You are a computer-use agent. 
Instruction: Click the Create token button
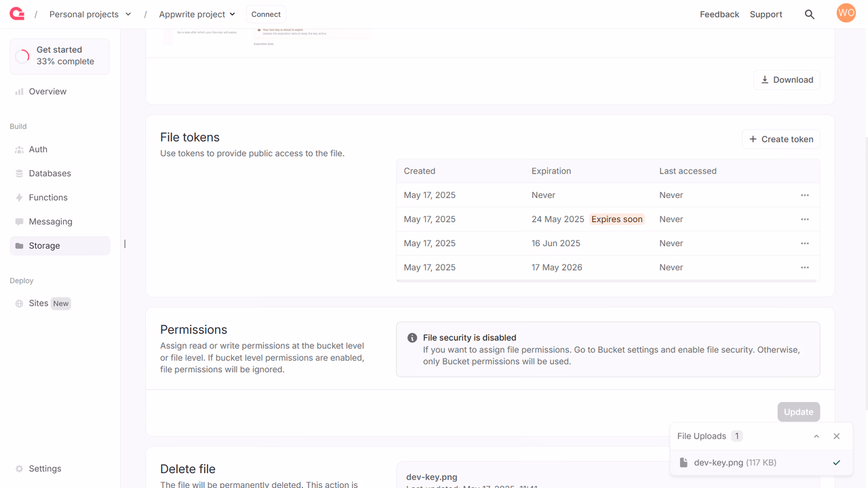pos(781,139)
